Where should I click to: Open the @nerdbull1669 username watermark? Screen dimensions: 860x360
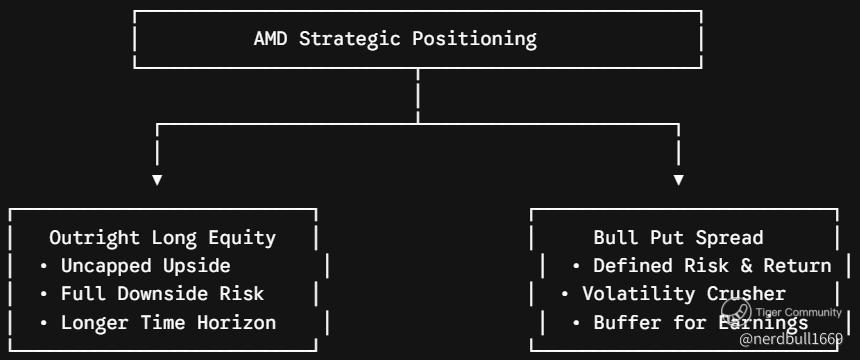[x=790, y=340]
